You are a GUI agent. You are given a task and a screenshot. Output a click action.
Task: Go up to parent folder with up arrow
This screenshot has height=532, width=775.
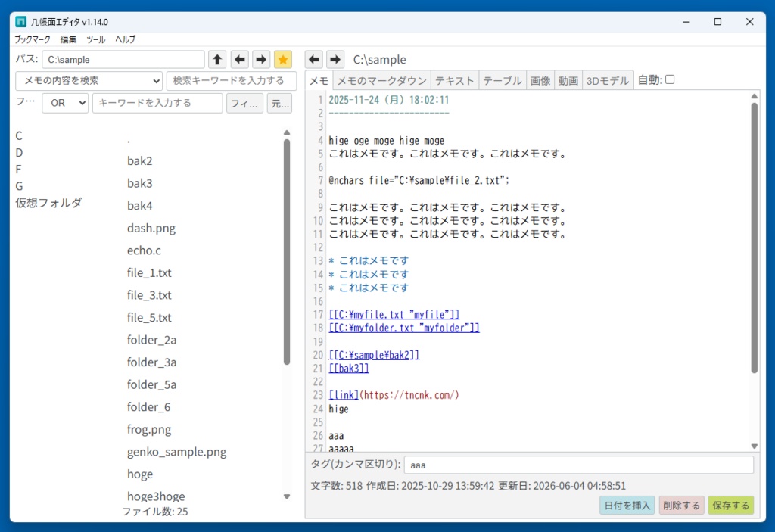point(217,60)
